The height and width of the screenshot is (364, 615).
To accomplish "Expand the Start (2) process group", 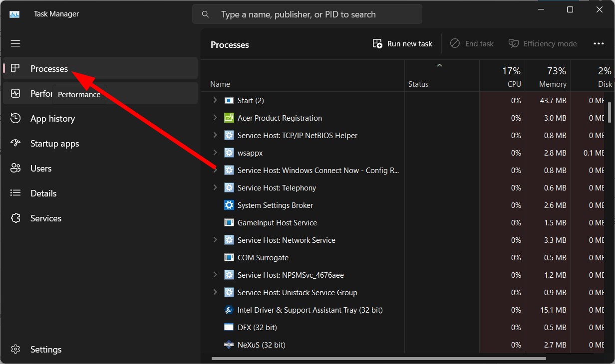I will pyautogui.click(x=215, y=100).
